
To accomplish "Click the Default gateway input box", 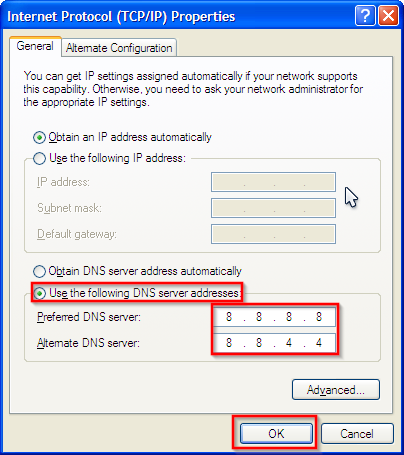I will pyautogui.click(x=273, y=234).
